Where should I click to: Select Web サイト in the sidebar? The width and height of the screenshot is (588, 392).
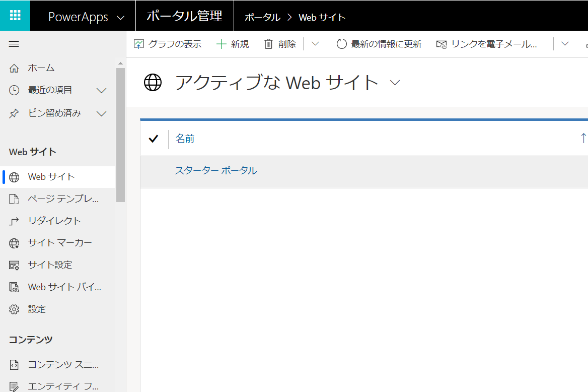(58, 177)
